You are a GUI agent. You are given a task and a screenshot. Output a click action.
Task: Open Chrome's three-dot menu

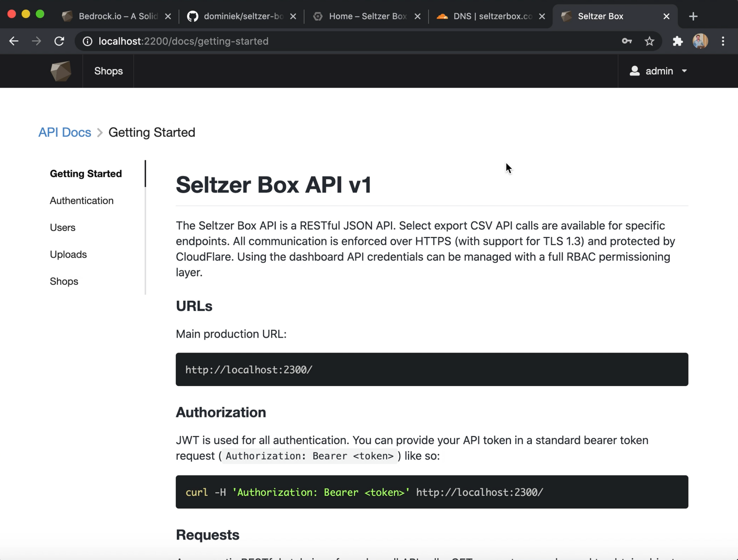pyautogui.click(x=723, y=41)
